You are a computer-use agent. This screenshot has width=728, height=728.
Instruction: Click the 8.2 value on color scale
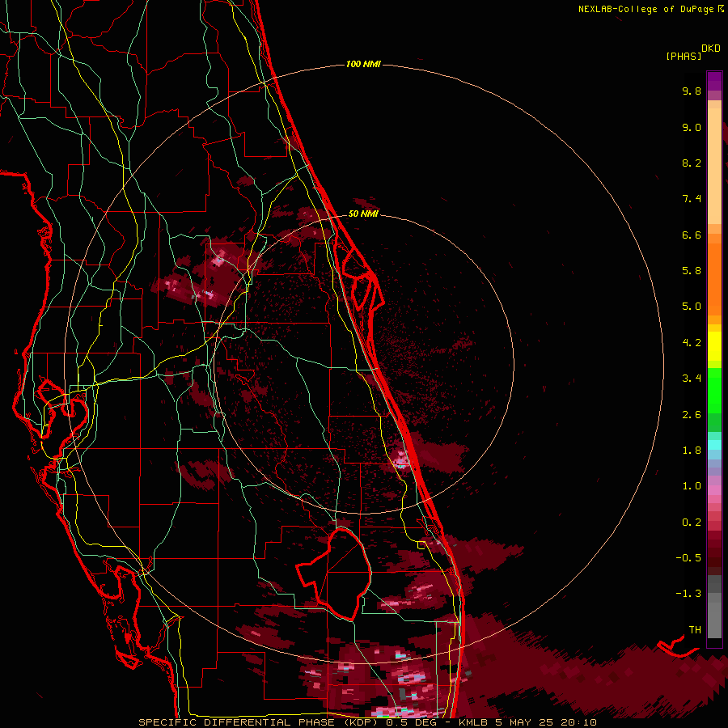(x=692, y=163)
